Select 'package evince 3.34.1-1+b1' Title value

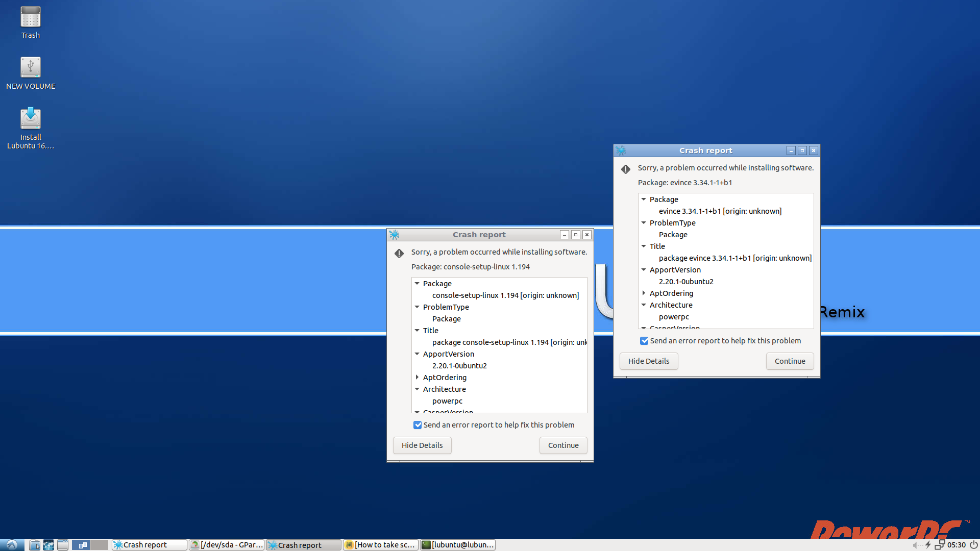(x=735, y=258)
